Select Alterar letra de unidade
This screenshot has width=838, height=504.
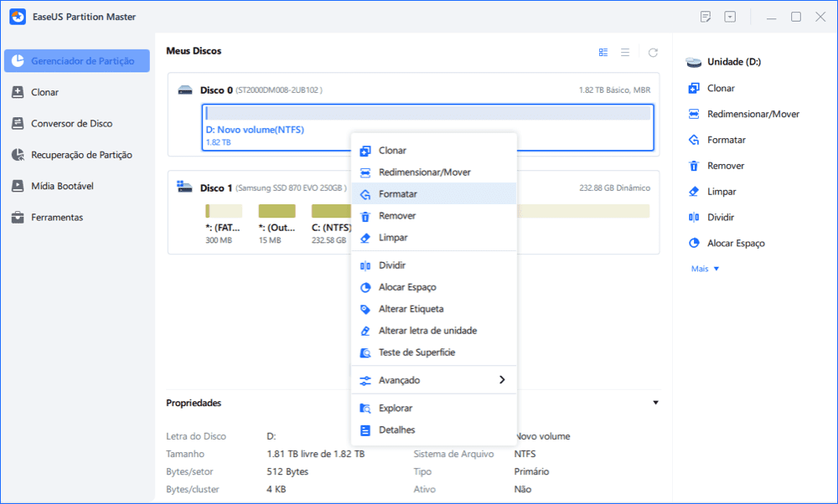click(x=433, y=331)
